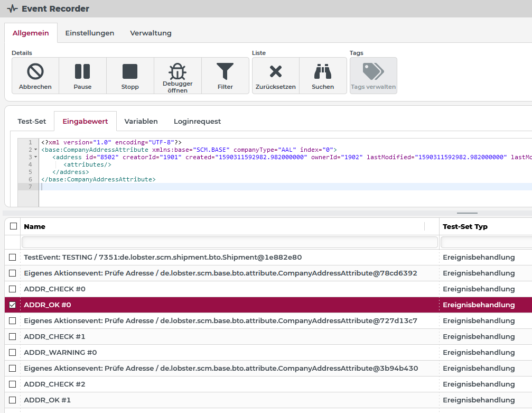Viewport: 532px width, 413px height.
Task: Stop recording with the Stopp button
Action: pos(130,76)
